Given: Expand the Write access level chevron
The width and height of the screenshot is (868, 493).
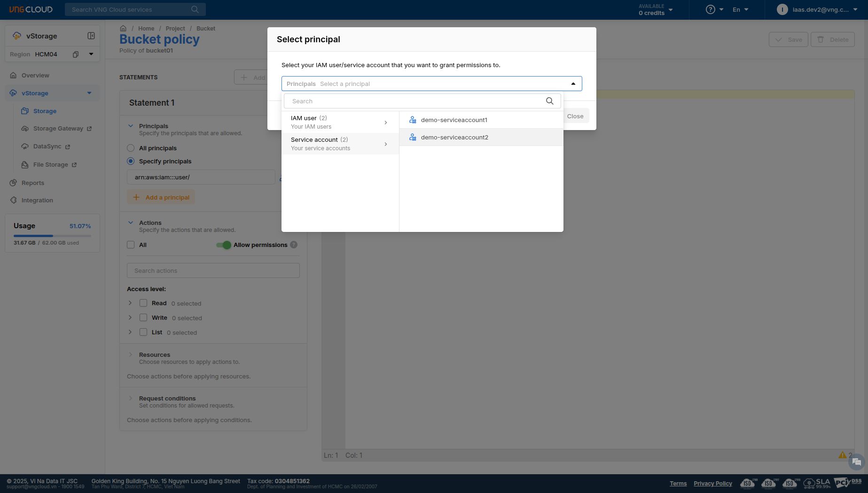Looking at the screenshot, I should coord(130,318).
